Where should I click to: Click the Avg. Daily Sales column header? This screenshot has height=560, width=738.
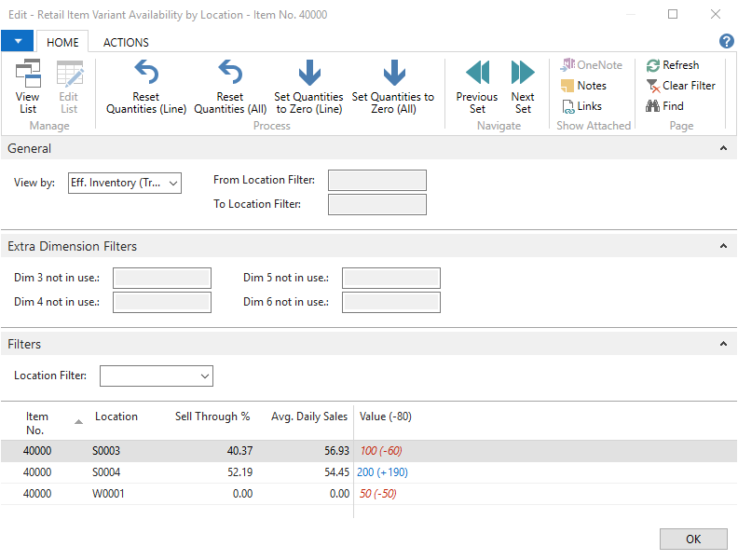tap(308, 417)
